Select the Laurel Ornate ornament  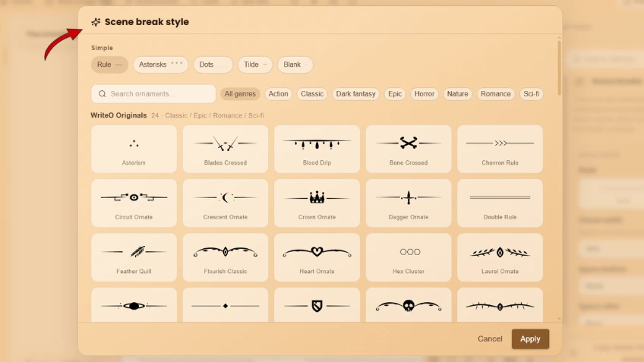click(500, 257)
